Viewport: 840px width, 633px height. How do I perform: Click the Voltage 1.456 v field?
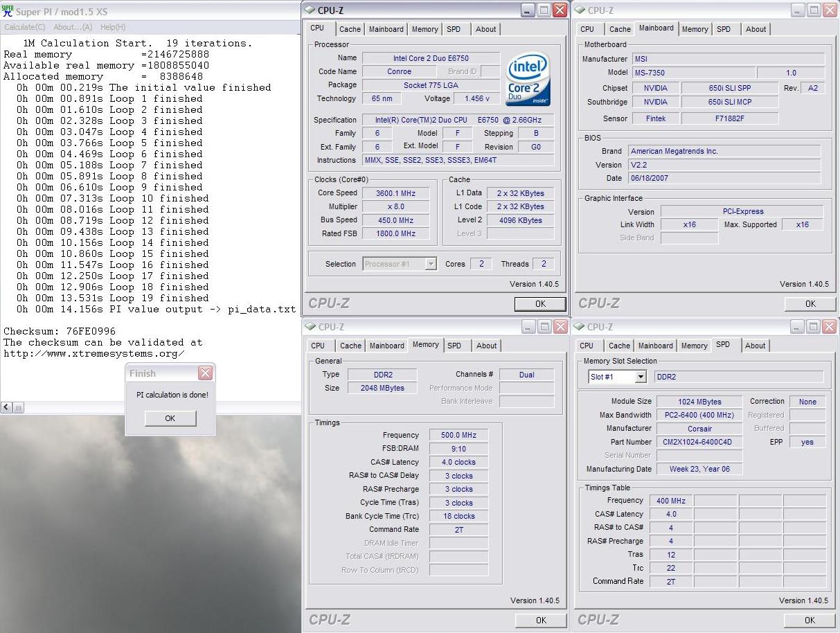tap(479, 98)
